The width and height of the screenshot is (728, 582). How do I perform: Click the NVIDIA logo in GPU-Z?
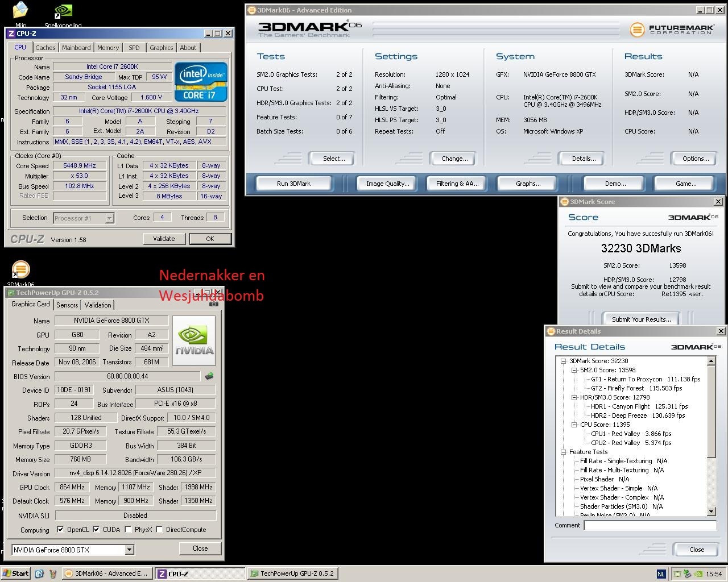pyautogui.click(x=194, y=341)
